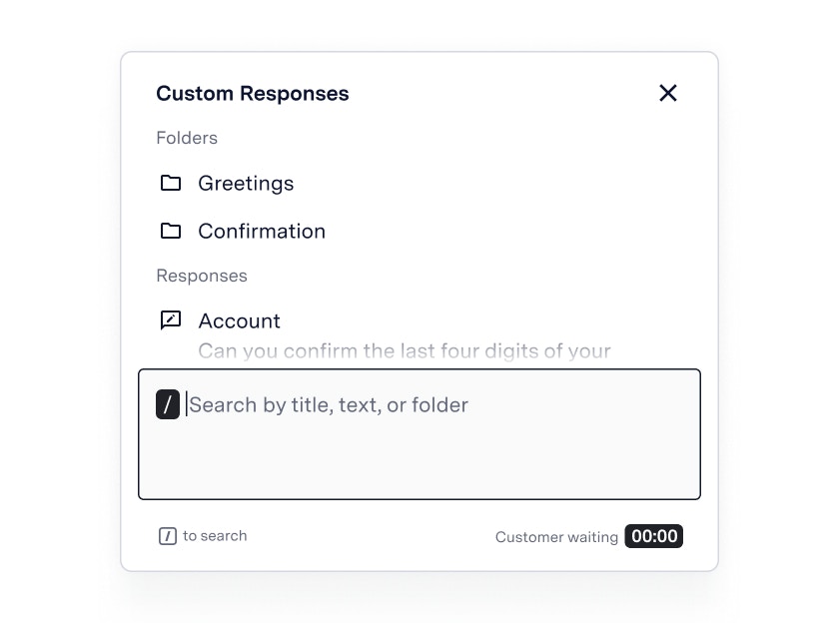This screenshot has width=840, height=623.
Task: Click the Folders section header
Action: [x=187, y=138]
